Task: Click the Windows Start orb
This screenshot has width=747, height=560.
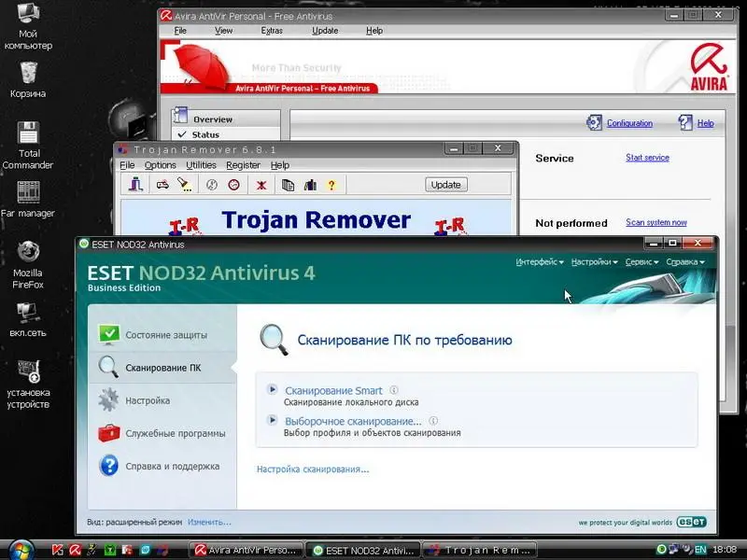Action: tap(21, 551)
